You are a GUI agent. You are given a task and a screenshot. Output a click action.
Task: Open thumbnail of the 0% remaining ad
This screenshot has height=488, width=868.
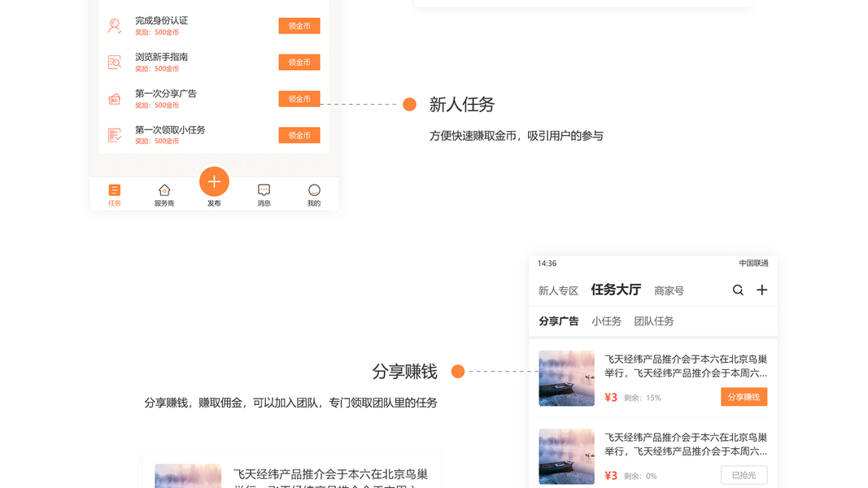tap(566, 456)
